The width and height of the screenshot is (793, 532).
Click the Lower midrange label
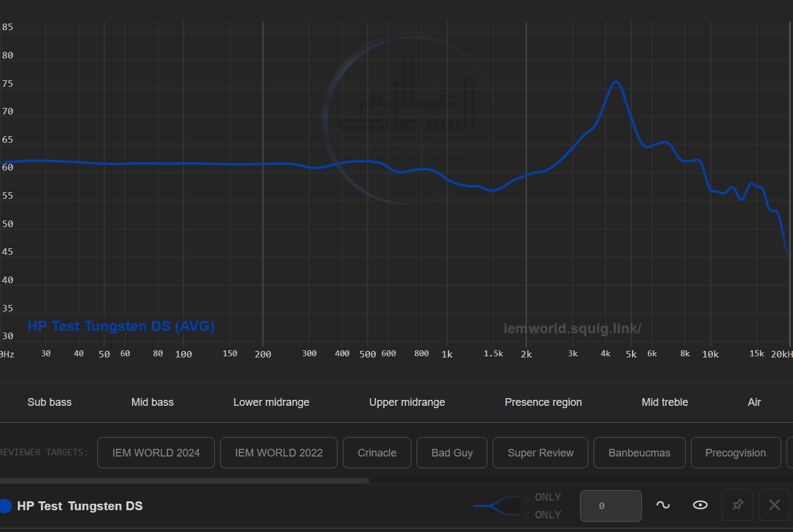tap(271, 402)
